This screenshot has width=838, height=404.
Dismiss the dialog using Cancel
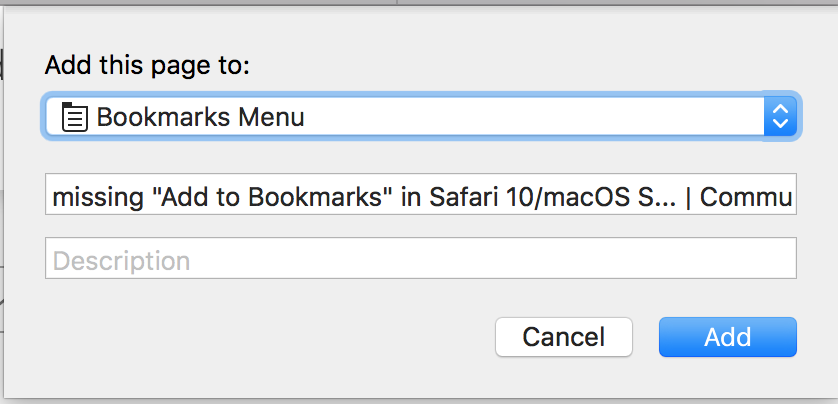click(x=563, y=337)
